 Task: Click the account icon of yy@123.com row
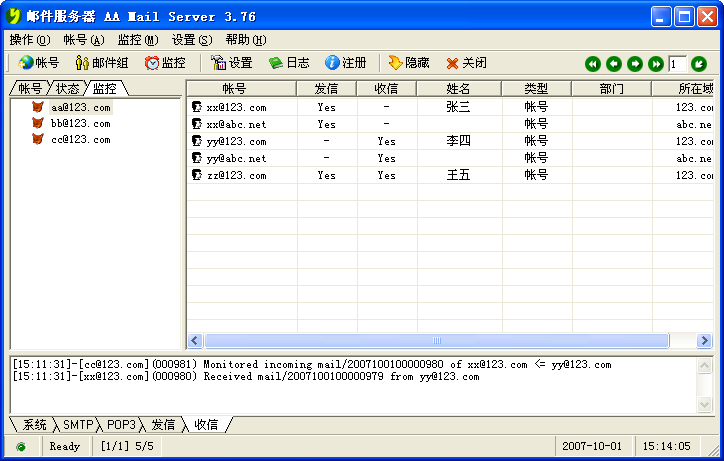point(197,141)
